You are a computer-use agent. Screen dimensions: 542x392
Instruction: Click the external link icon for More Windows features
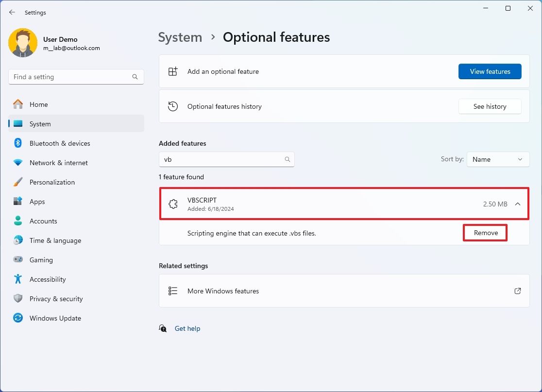517,291
